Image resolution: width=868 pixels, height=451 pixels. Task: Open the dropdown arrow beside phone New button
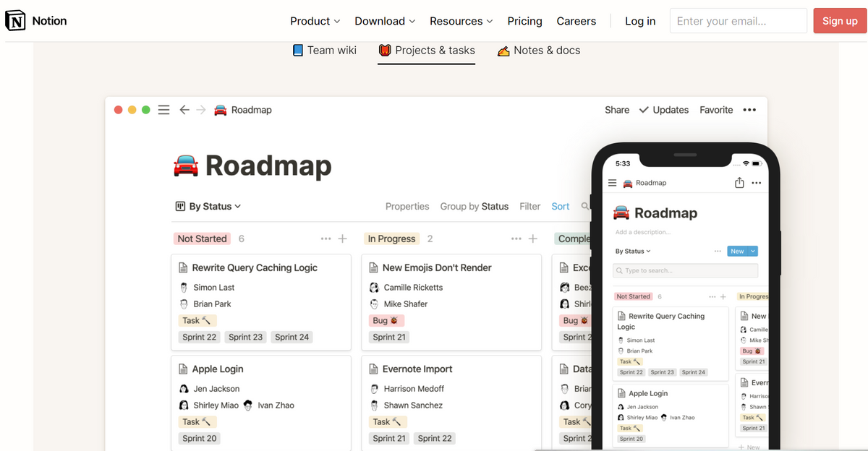[753, 251]
